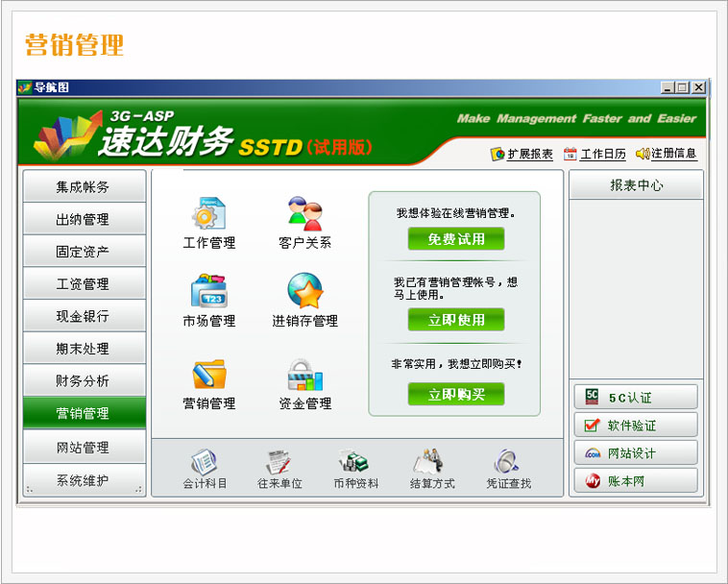The image size is (728, 584).
Task: Click the 立即购买 green button
Action: pyautogui.click(x=456, y=395)
